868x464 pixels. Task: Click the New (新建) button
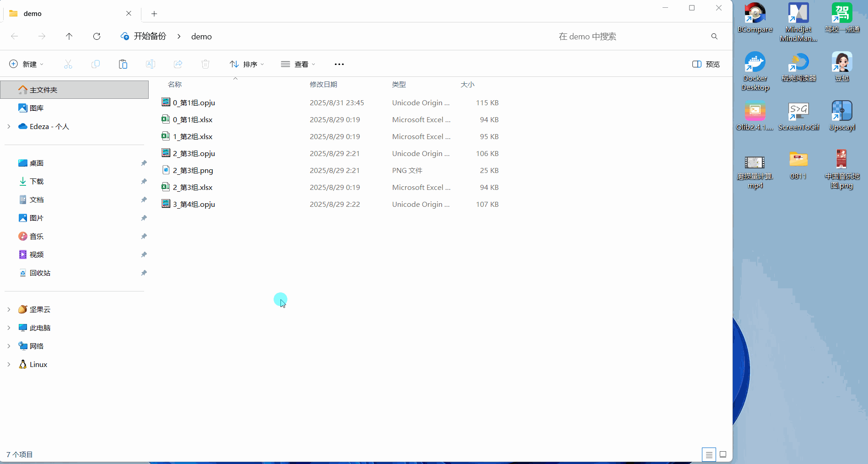(x=27, y=64)
